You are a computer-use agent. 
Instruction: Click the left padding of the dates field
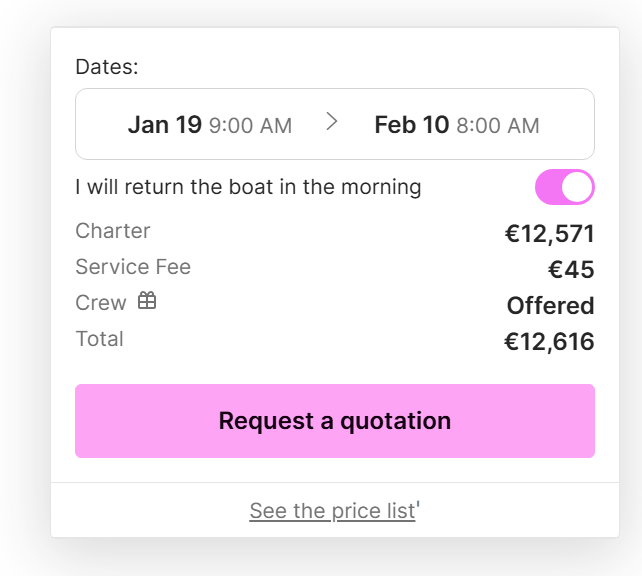point(97,125)
